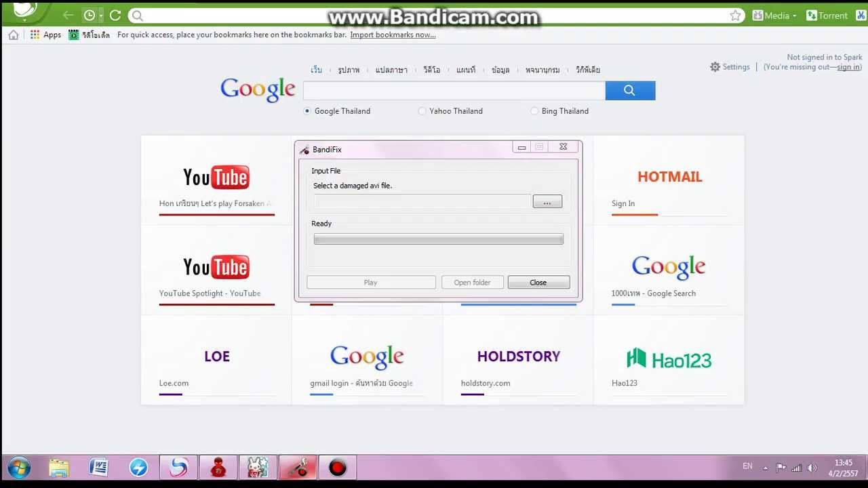
Task: Open the Apps shortcut
Action: [45, 35]
